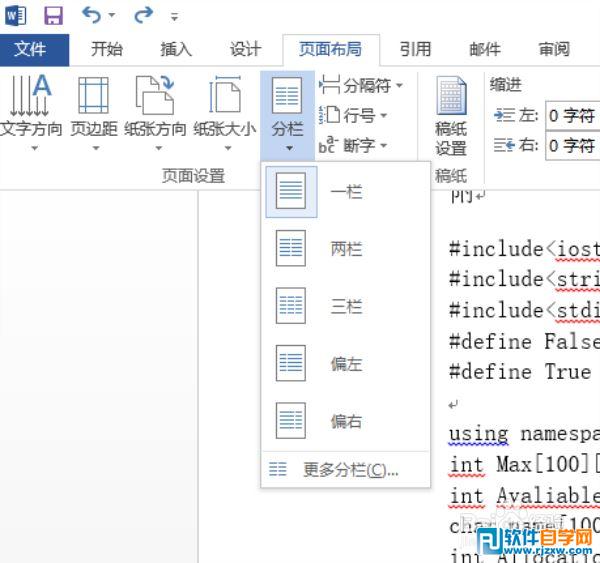
Task: Click the left indent 左 input field
Action: pos(572,115)
